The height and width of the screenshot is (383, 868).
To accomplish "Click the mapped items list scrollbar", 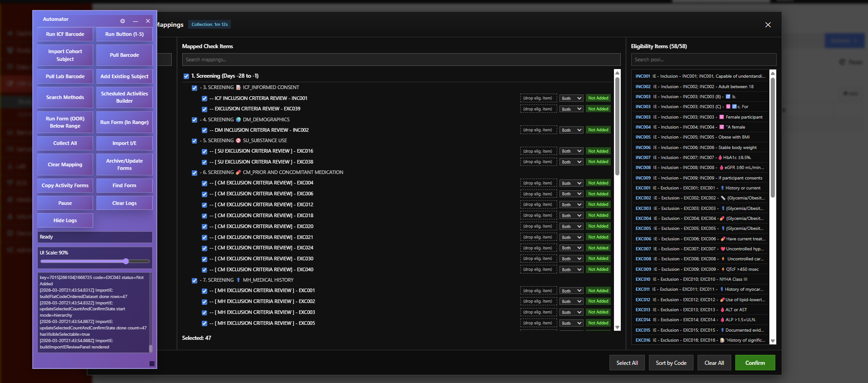I will coord(617,126).
